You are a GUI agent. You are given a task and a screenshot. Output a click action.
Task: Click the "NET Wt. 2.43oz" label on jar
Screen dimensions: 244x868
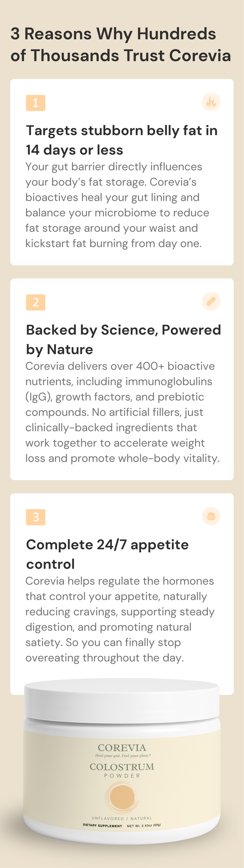(144, 826)
